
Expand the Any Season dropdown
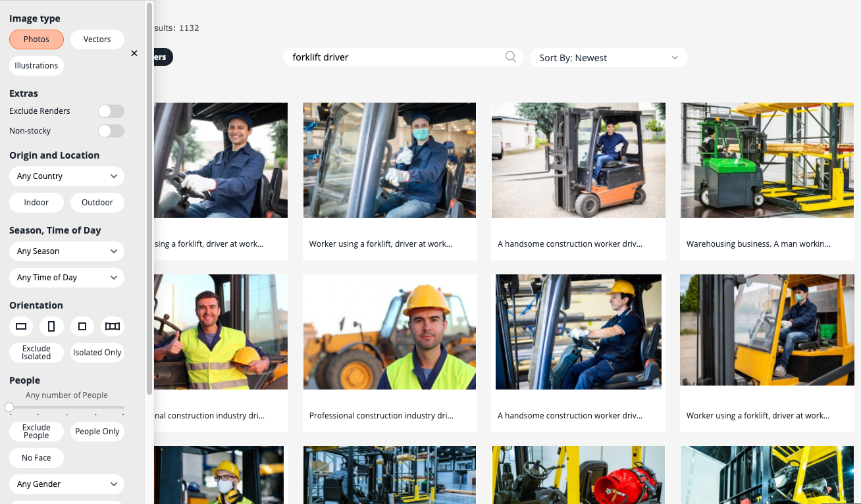click(66, 251)
